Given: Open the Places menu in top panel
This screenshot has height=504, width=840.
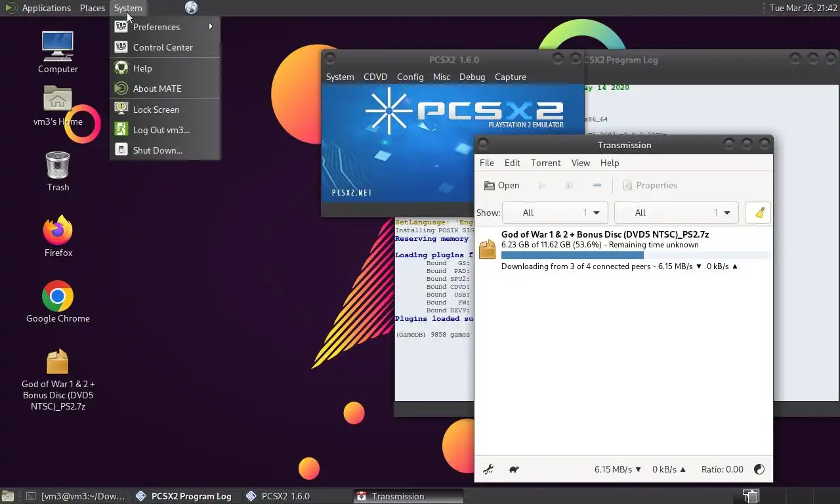Looking at the screenshot, I should (x=93, y=8).
